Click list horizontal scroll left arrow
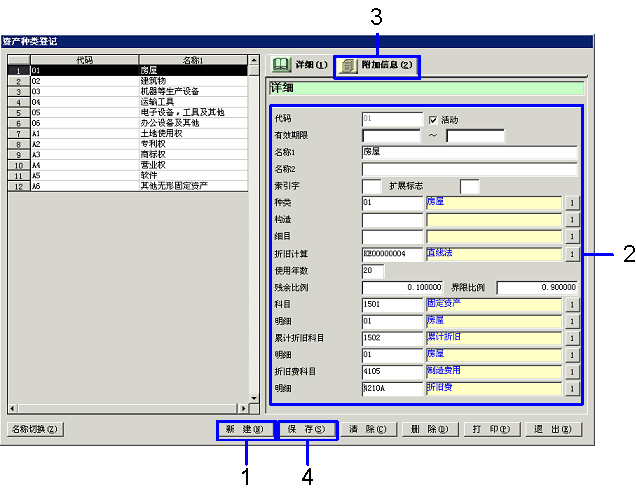 point(12,408)
